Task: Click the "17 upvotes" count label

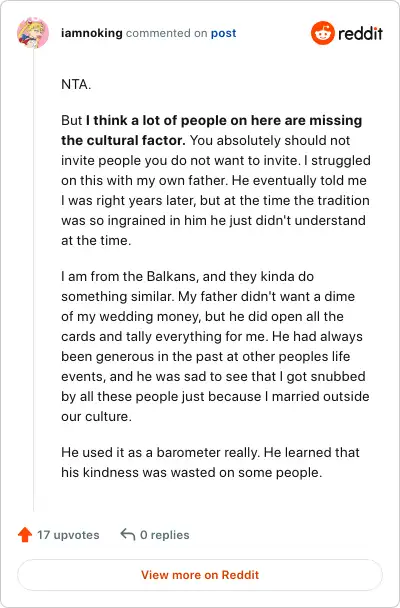Action: tap(68, 535)
